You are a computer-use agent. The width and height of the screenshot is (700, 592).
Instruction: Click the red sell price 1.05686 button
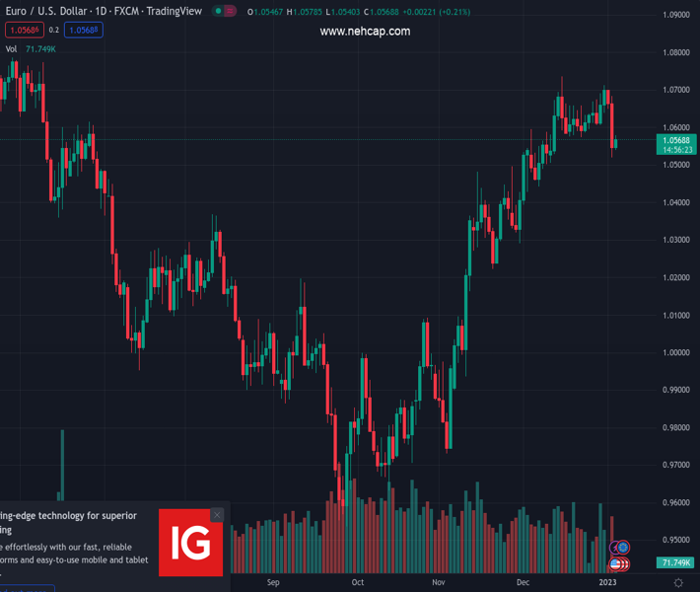pos(24,30)
